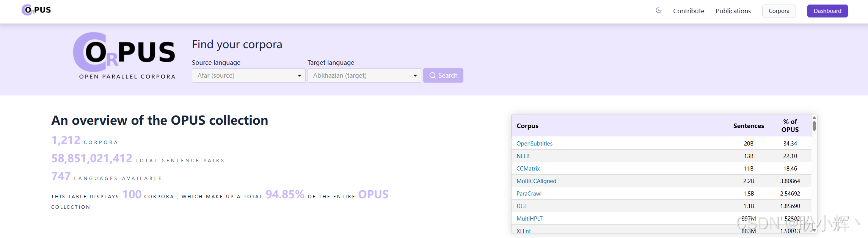Click the 'Find your corpora' heading
868x238 pixels.
tap(237, 44)
